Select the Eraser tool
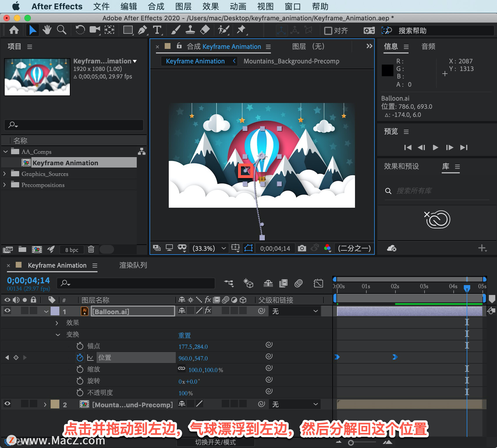 pos(205,30)
